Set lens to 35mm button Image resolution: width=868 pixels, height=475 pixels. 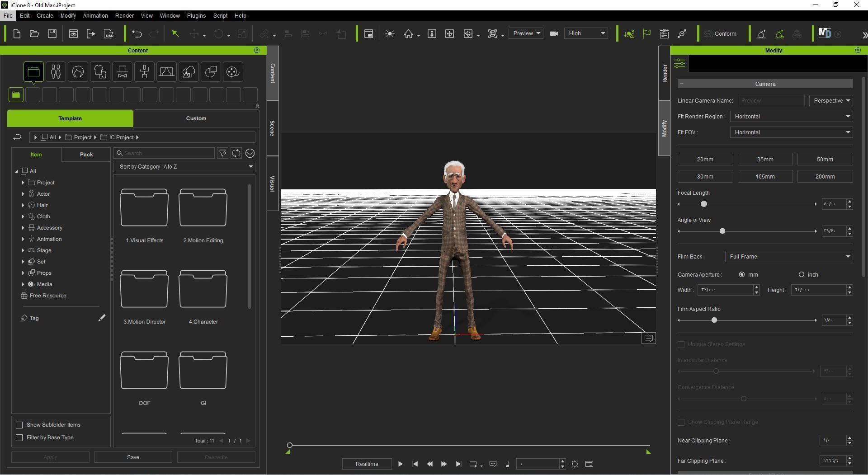click(765, 159)
